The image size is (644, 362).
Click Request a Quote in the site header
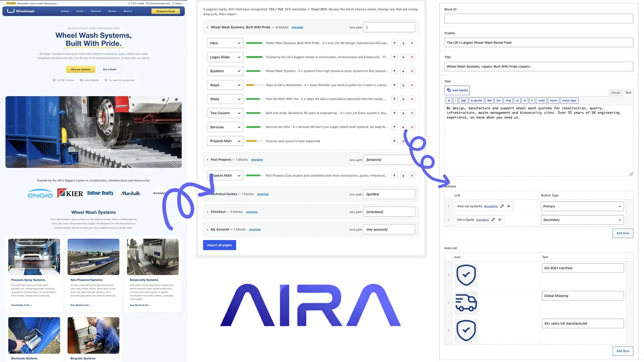coord(166,11)
